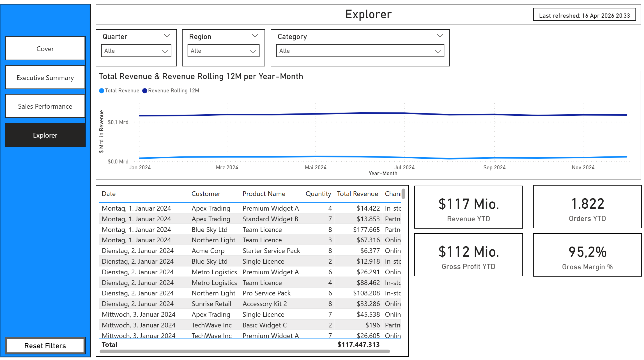Collapse the Category slicer header chevron

[440, 36]
